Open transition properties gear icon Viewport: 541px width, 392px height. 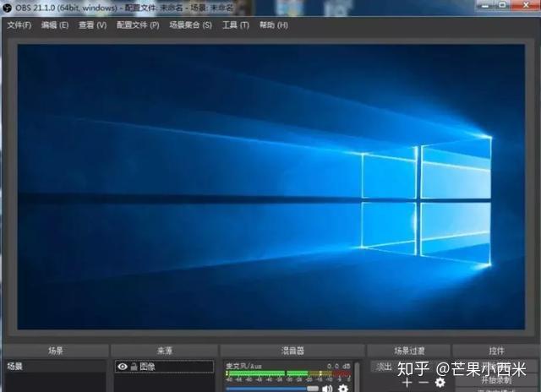click(x=440, y=383)
